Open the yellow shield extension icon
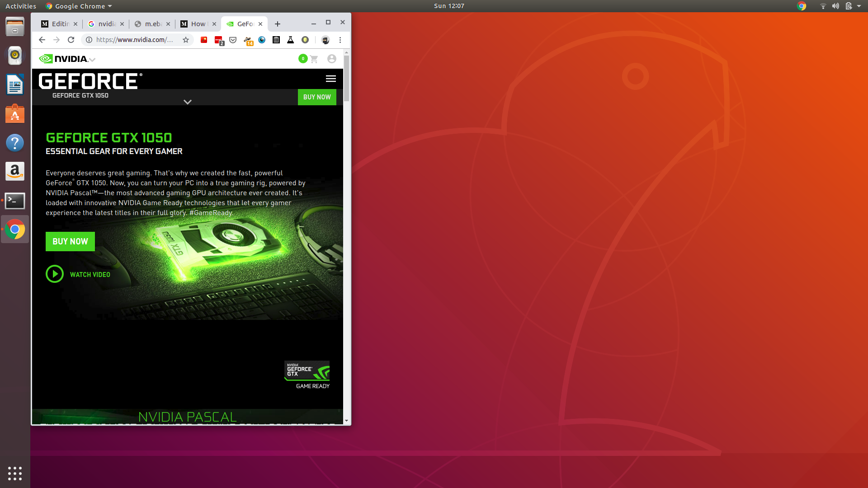868x488 pixels. tap(305, 40)
